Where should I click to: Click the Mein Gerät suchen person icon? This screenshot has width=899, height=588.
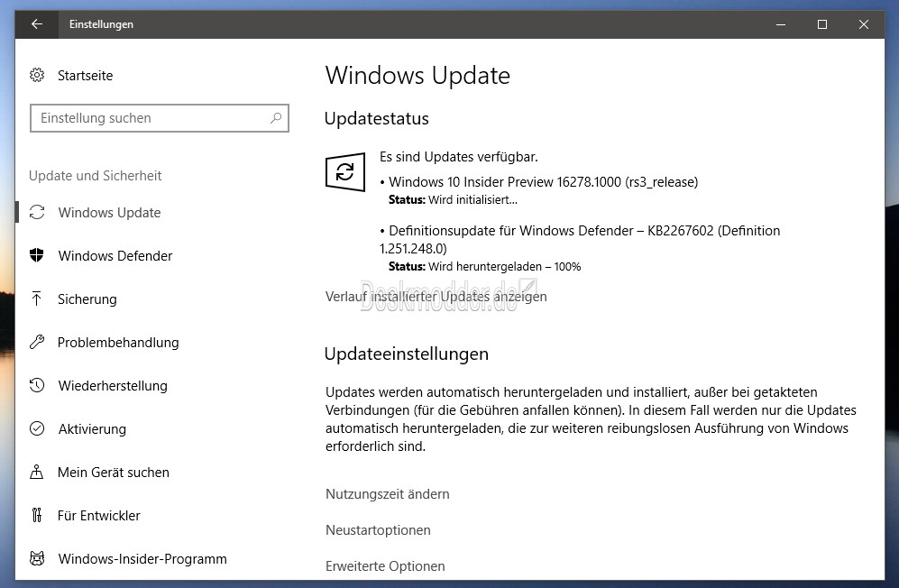point(37,473)
